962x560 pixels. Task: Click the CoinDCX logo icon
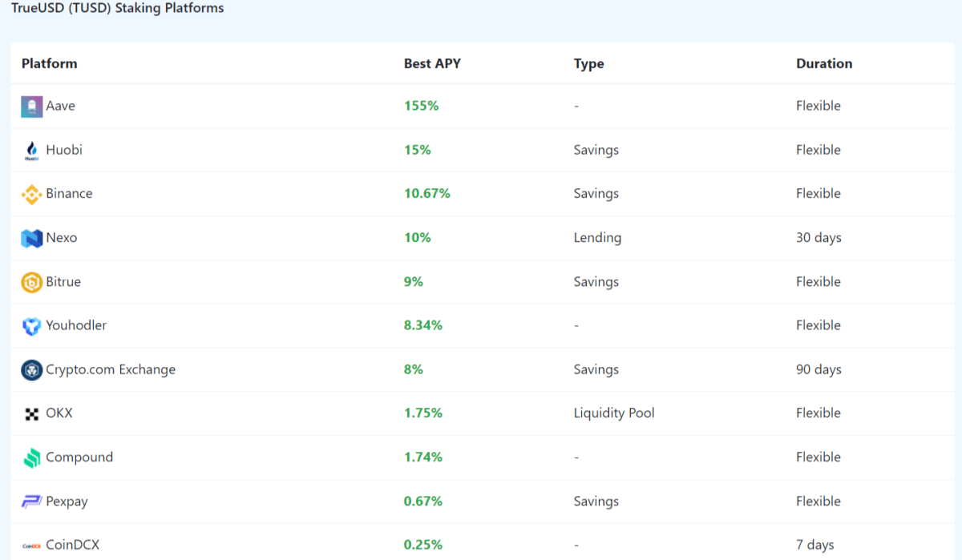coord(31,546)
